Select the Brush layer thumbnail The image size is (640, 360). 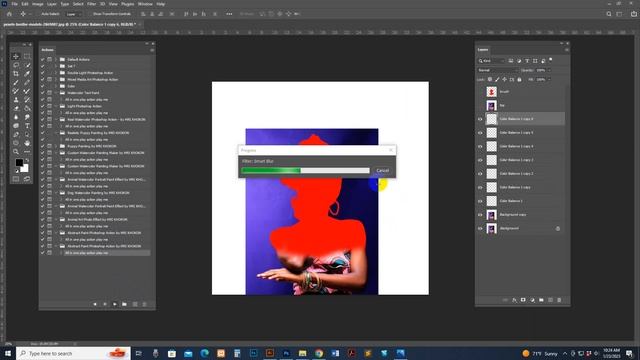pyautogui.click(x=491, y=92)
